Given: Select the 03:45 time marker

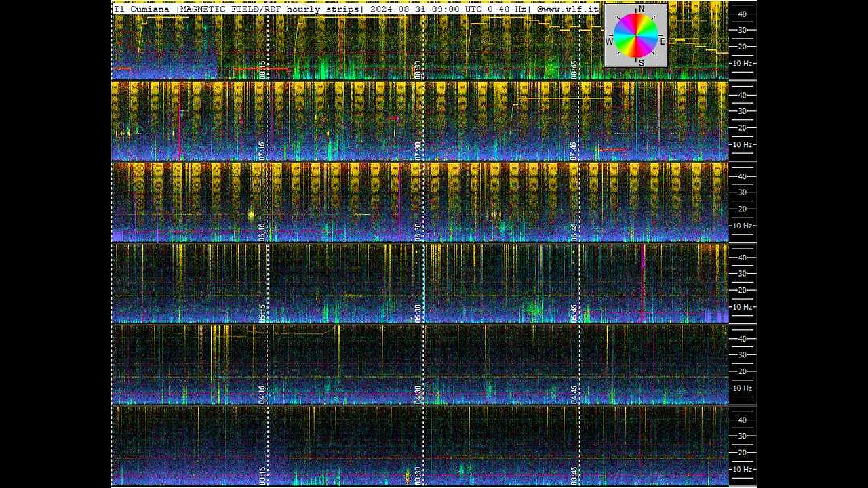Looking at the screenshot, I should [574, 476].
